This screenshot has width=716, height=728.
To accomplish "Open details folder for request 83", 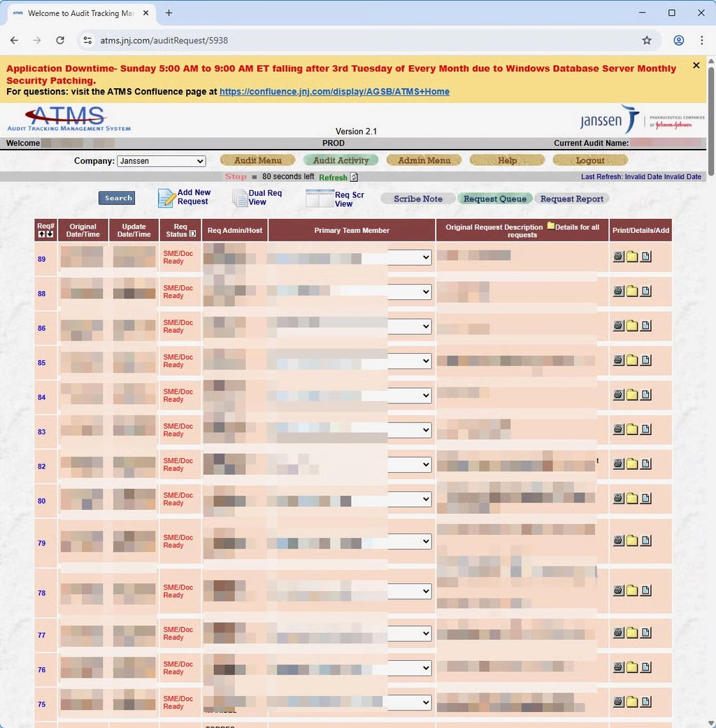I will [632, 429].
